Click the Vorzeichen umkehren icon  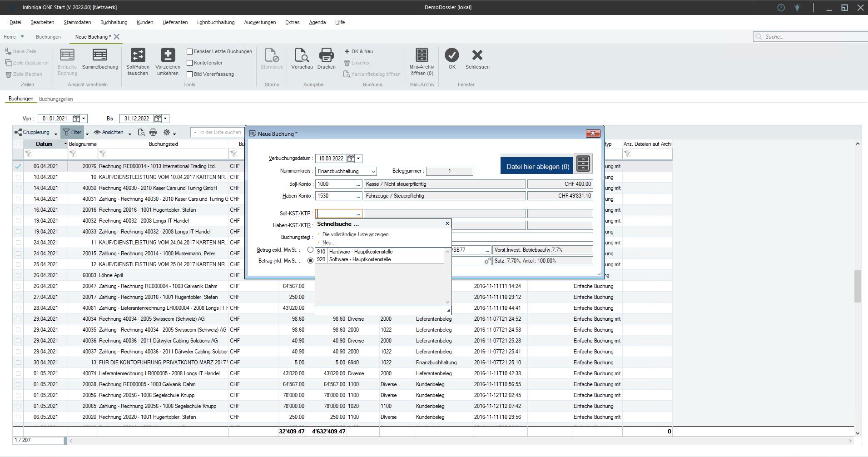pyautogui.click(x=168, y=56)
